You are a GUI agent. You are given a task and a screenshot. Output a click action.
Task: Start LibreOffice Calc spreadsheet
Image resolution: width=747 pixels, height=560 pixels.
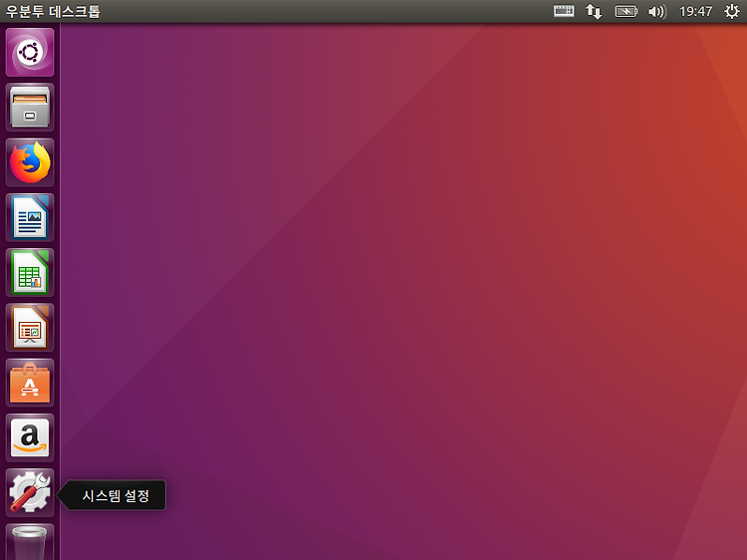click(30, 273)
